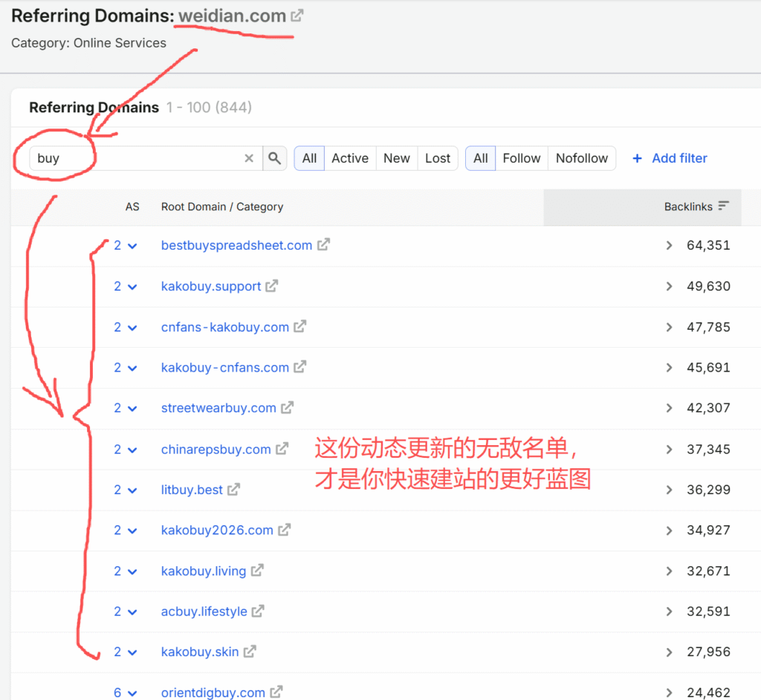Viewport: 761px width, 700px height.
Task: Open kakobuy2026.com domain link
Action: pyautogui.click(x=217, y=530)
